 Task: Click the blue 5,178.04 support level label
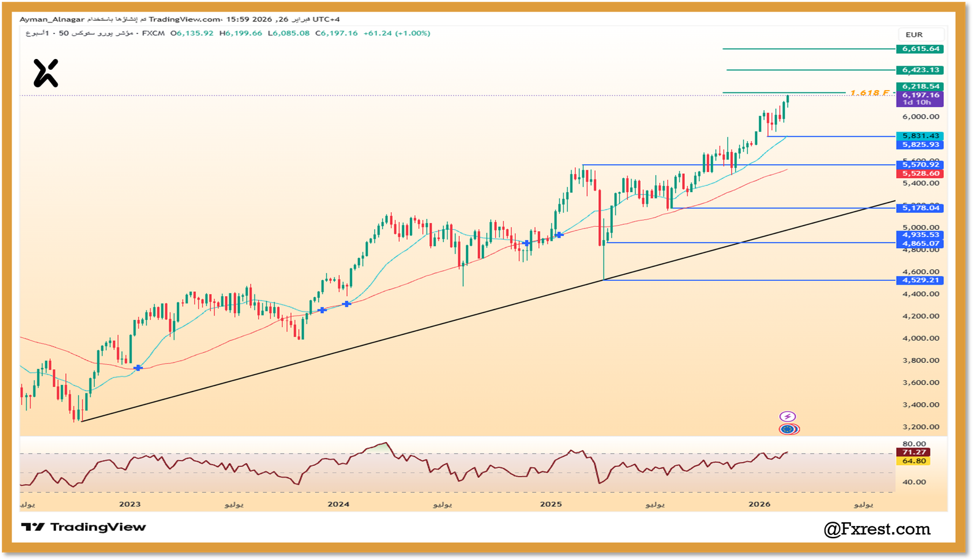pos(920,208)
